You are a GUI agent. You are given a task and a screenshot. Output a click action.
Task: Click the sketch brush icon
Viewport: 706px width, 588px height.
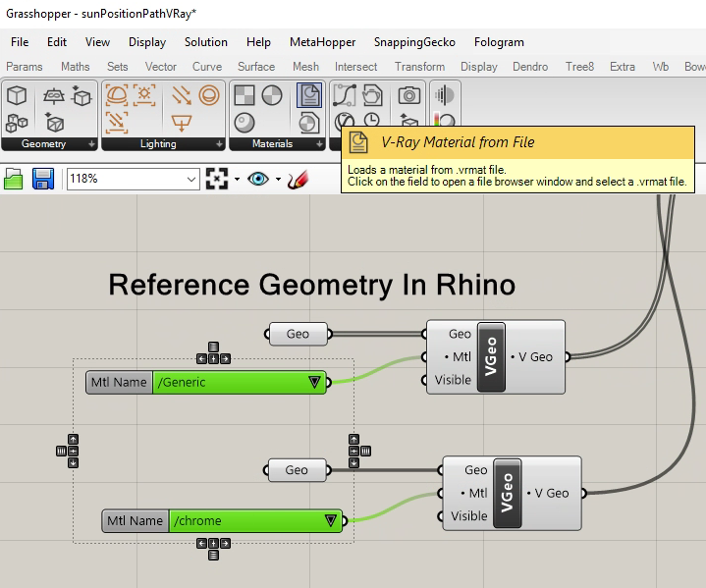point(298,180)
